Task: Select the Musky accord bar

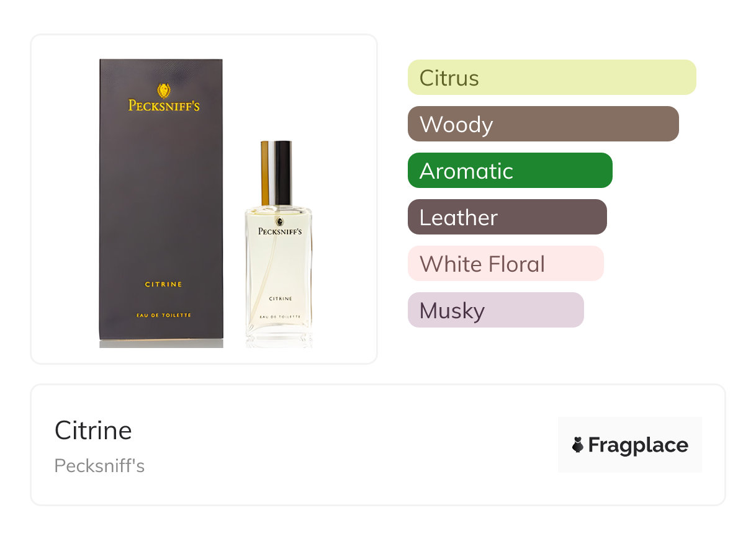Action: tap(496, 310)
